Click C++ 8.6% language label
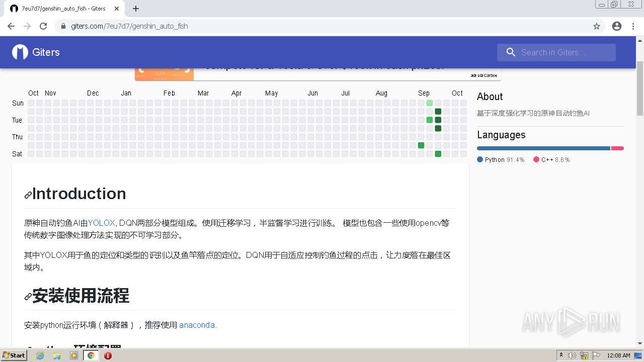 tap(551, 160)
